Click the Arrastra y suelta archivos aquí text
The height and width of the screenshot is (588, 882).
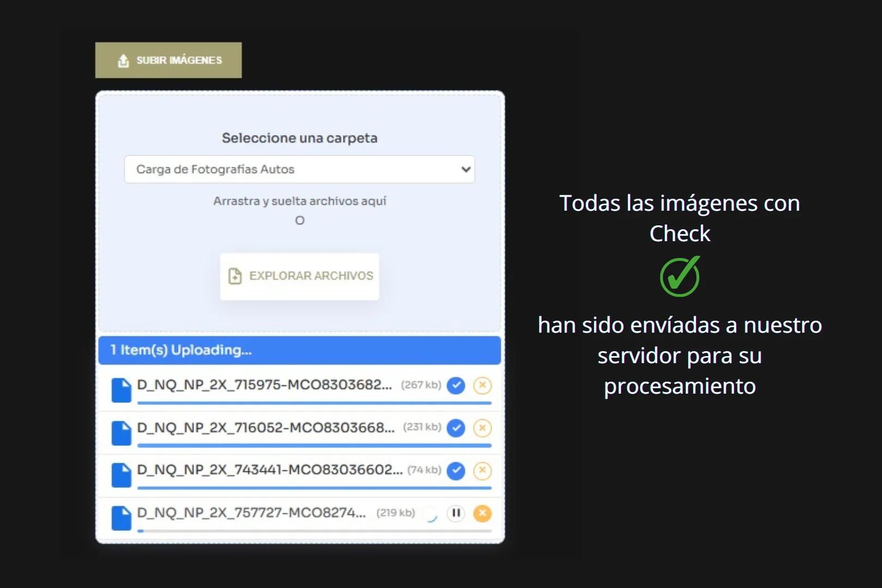[299, 201]
